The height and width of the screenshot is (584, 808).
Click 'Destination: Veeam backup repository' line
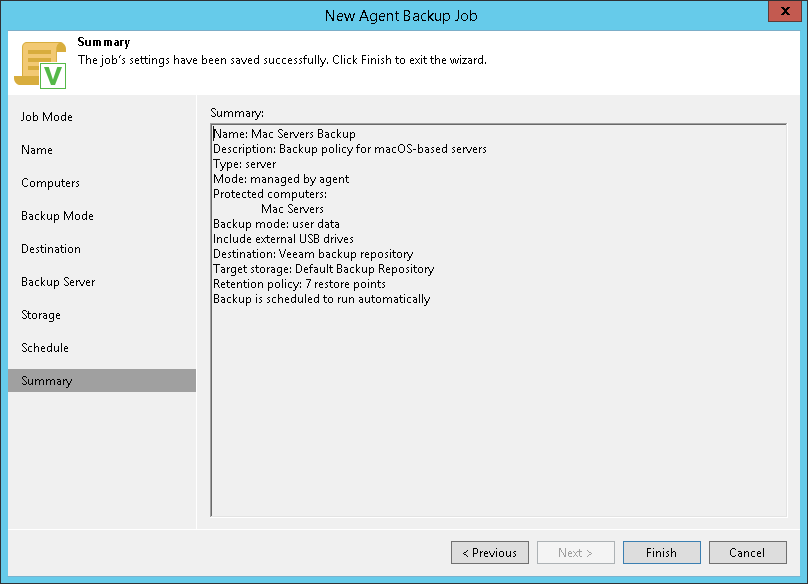tap(313, 254)
